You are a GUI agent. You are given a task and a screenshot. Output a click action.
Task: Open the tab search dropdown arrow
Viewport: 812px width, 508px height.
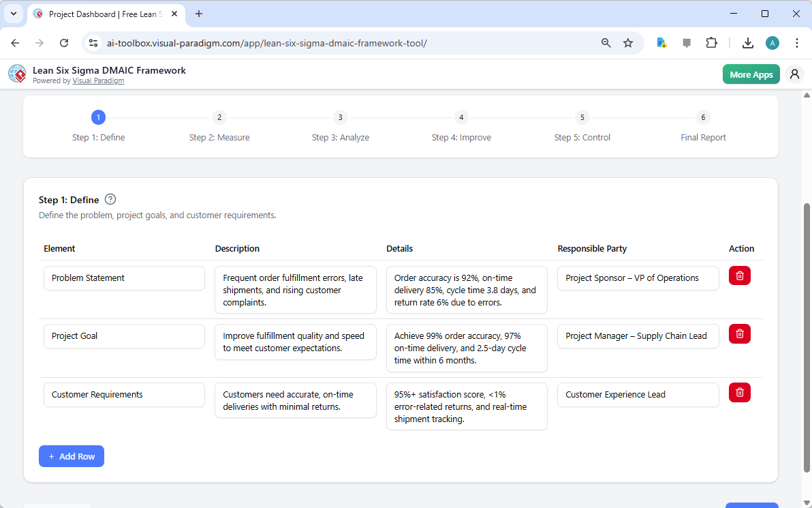(x=13, y=14)
